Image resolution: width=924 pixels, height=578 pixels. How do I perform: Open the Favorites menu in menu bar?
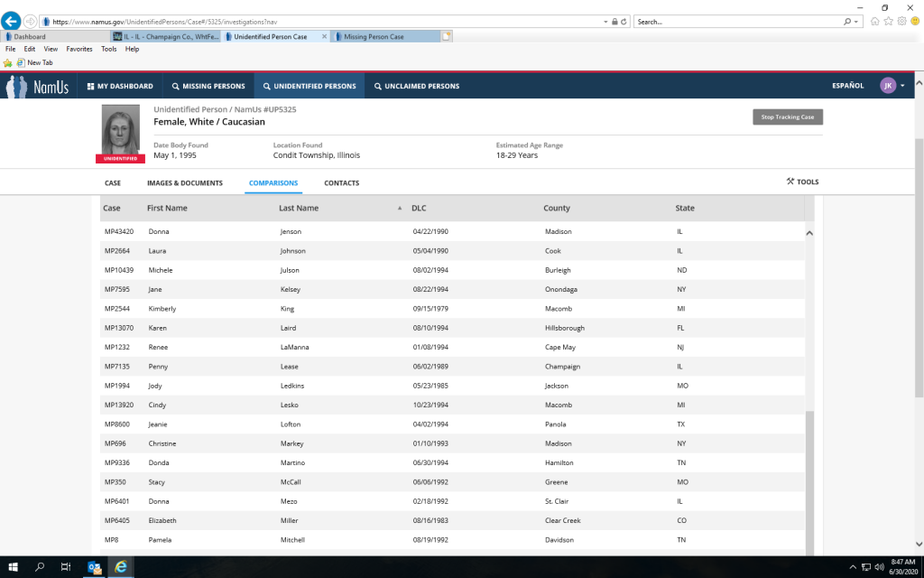coord(79,49)
